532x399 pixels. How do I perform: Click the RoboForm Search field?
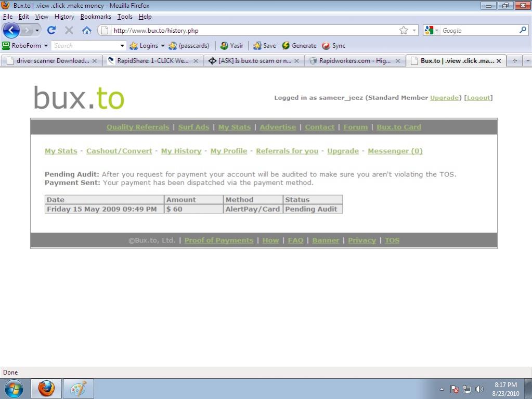[x=85, y=45]
